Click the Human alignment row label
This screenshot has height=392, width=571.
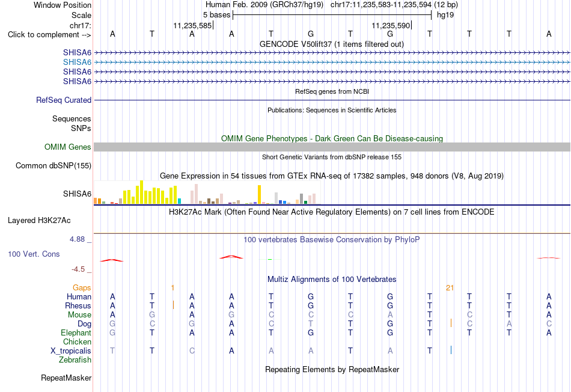point(79,297)
